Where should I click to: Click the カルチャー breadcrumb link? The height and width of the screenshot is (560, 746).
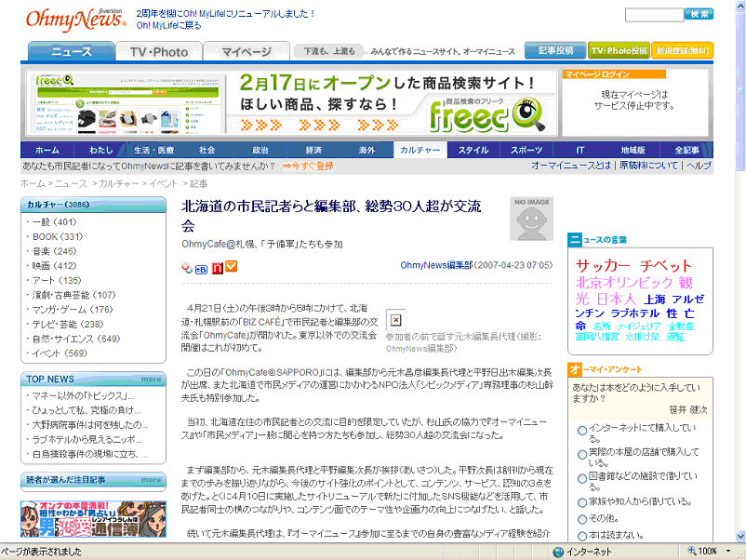click(119, 183)
